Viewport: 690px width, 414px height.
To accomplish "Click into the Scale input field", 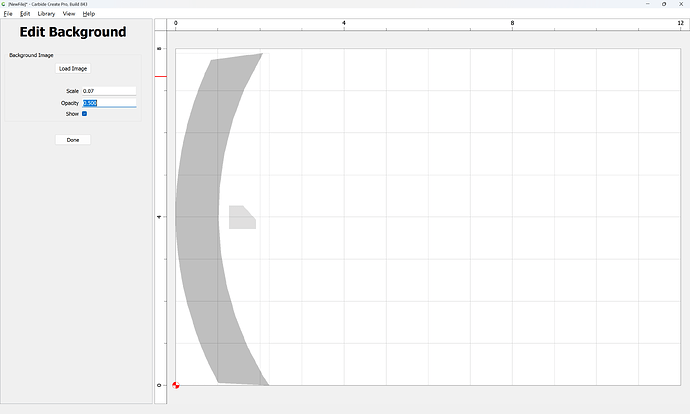I will click(x=109, y=91).
